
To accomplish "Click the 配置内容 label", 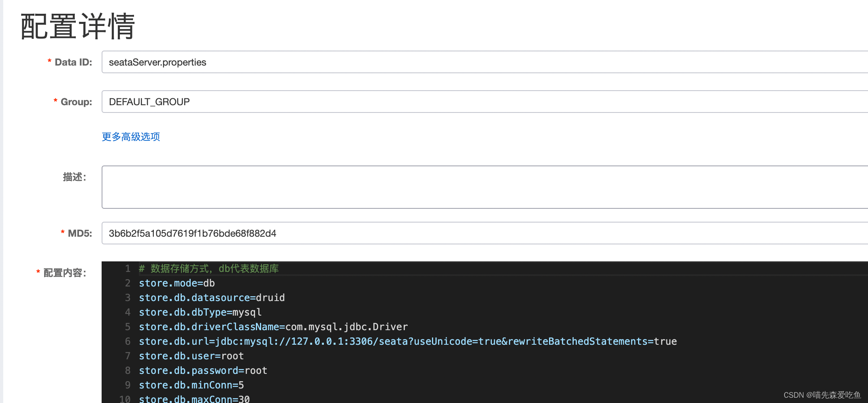I will tap(65, 273).
